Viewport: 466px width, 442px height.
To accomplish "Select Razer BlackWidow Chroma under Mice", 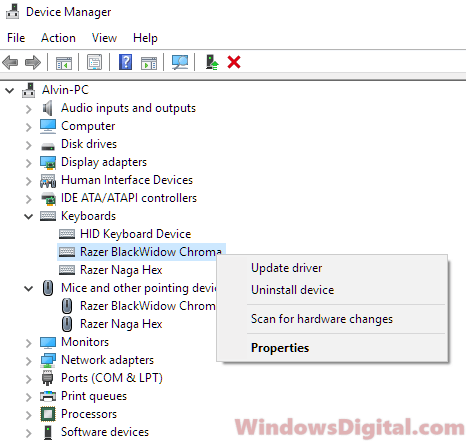I will (x=148, y=306).
